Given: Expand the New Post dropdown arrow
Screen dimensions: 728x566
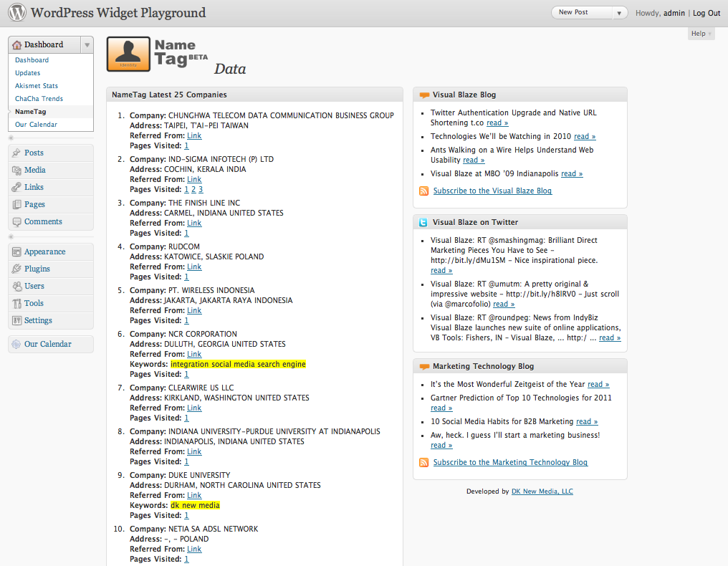Looking at the screenshot, I should 619,13.
